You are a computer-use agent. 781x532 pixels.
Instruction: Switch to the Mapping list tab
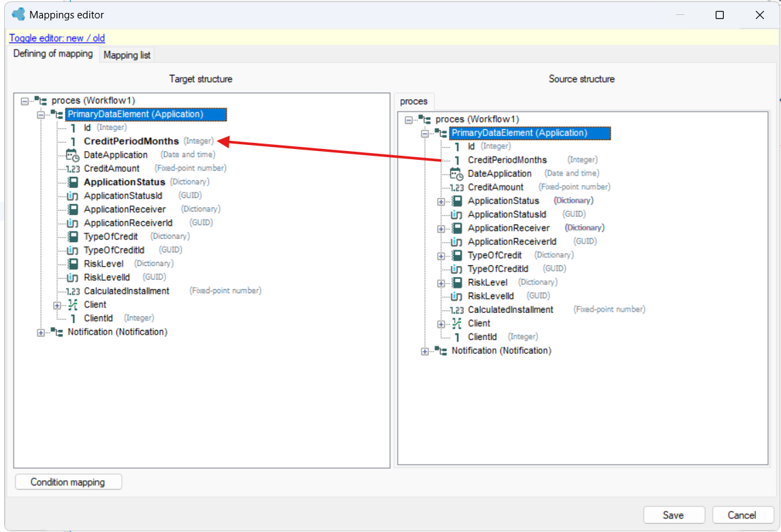tap(127, 54)
